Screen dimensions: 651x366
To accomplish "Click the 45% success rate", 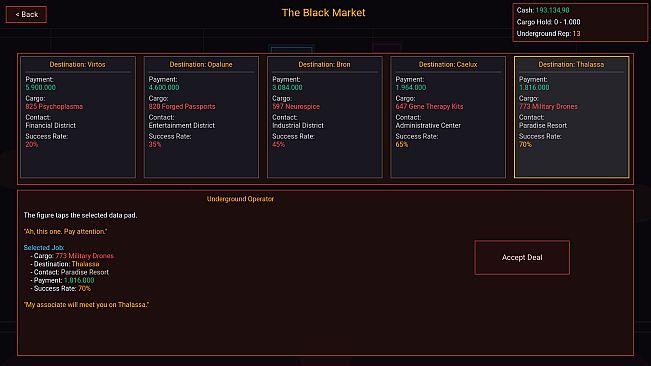I will tap(278, 144).
